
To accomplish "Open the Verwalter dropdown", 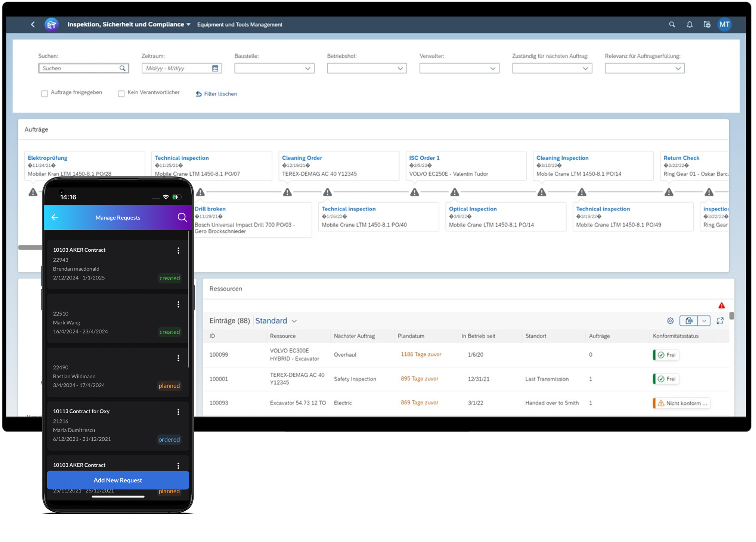I will coord(492,68).
